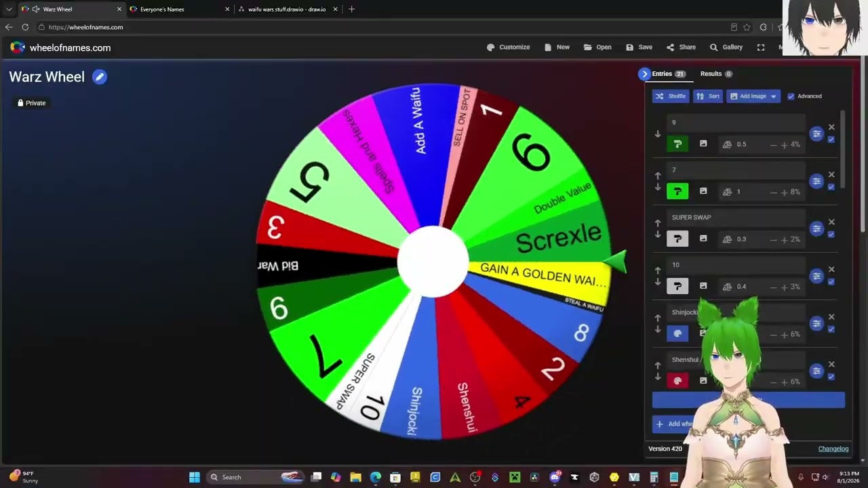Sort the entries

708,96
